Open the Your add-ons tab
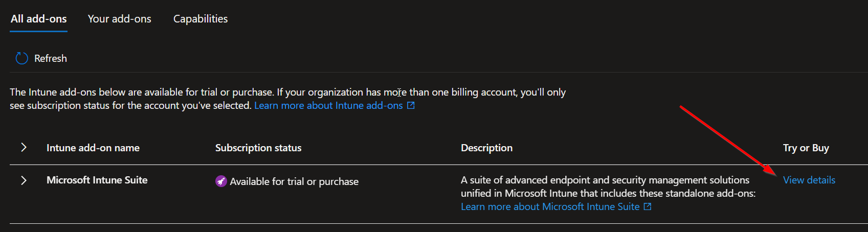This screenshot has width=868, height=232. click(x=119, y=19)
